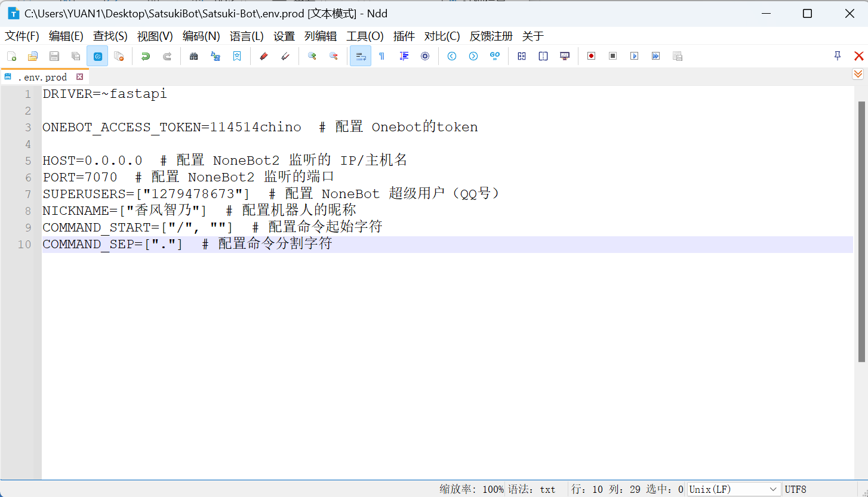Click the bookmark star icon
This screenshot has height=497, width=868.
coord(237,56)
